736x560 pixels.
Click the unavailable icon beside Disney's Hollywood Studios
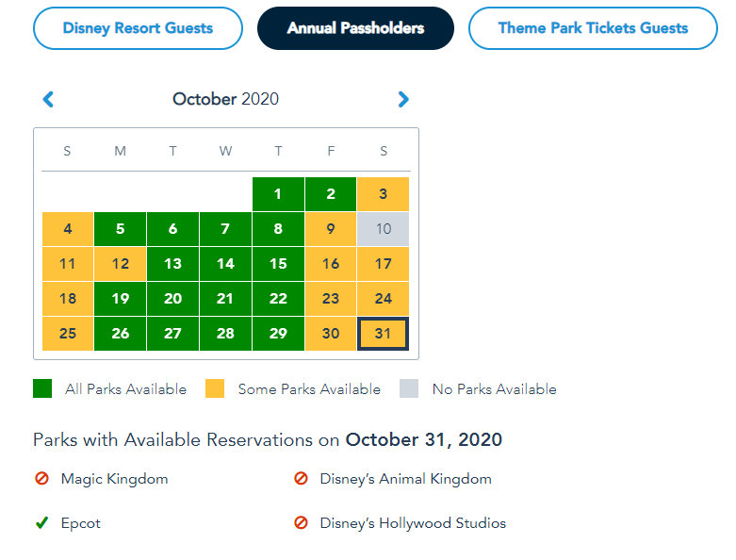click(301, 522)
